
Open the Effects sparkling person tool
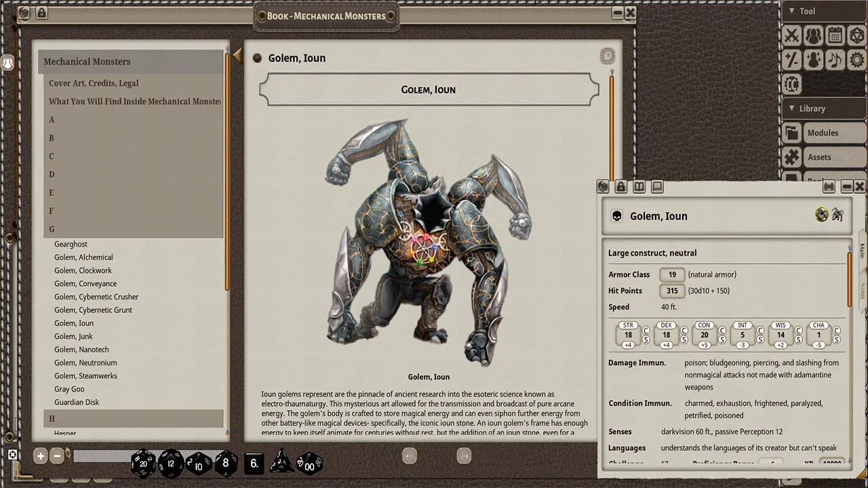pyautogui.click(x=813, y=60)
